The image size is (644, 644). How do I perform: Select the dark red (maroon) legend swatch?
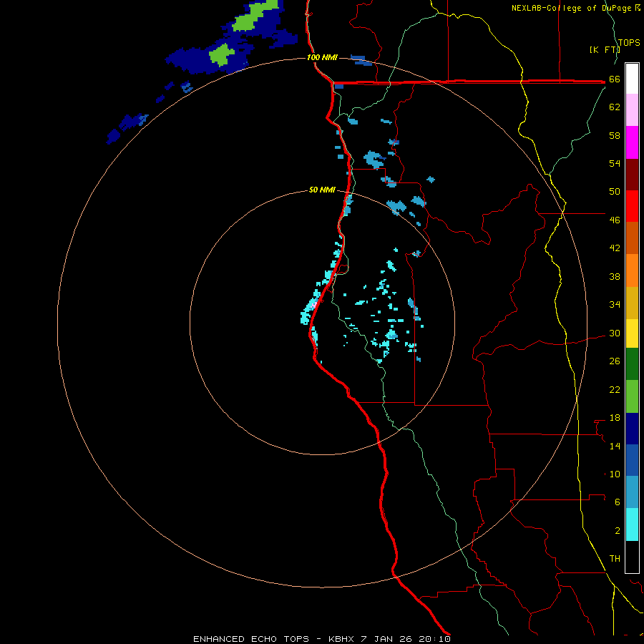click(x=632, y=174)
